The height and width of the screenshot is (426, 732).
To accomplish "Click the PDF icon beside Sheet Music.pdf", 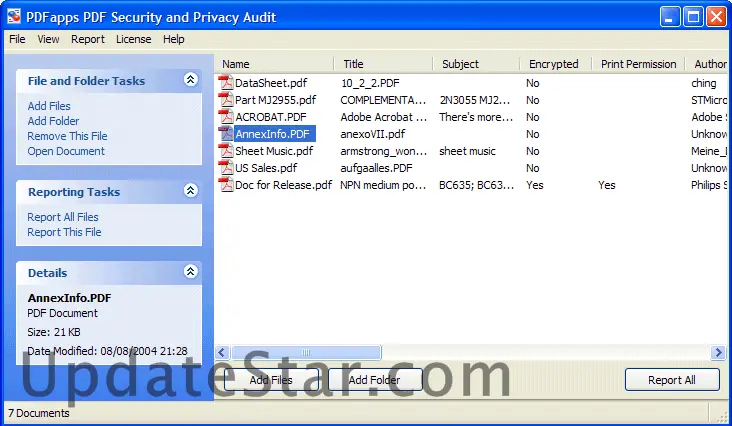I will (226, 151).
